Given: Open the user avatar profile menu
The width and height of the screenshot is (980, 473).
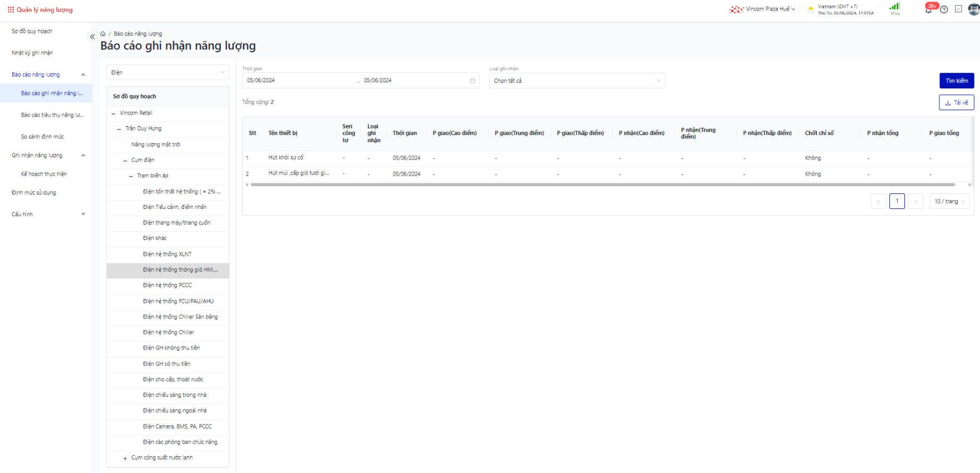Looking at the screenshot, I should [973, 9].
